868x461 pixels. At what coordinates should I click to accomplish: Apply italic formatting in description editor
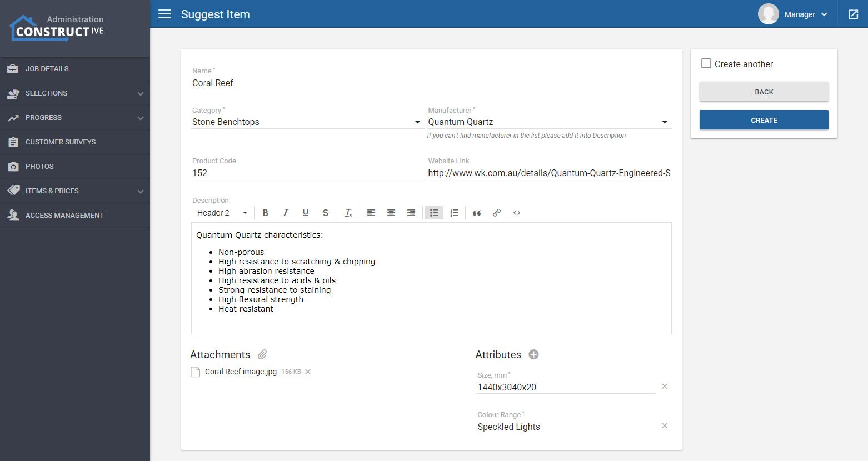coord(286,213)
